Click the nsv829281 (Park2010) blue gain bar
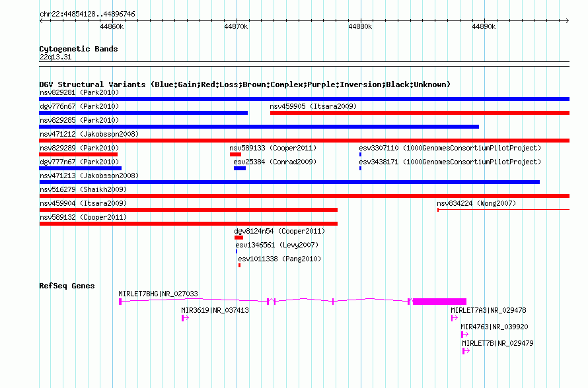The image size is (588, 388). coord(304,99)
